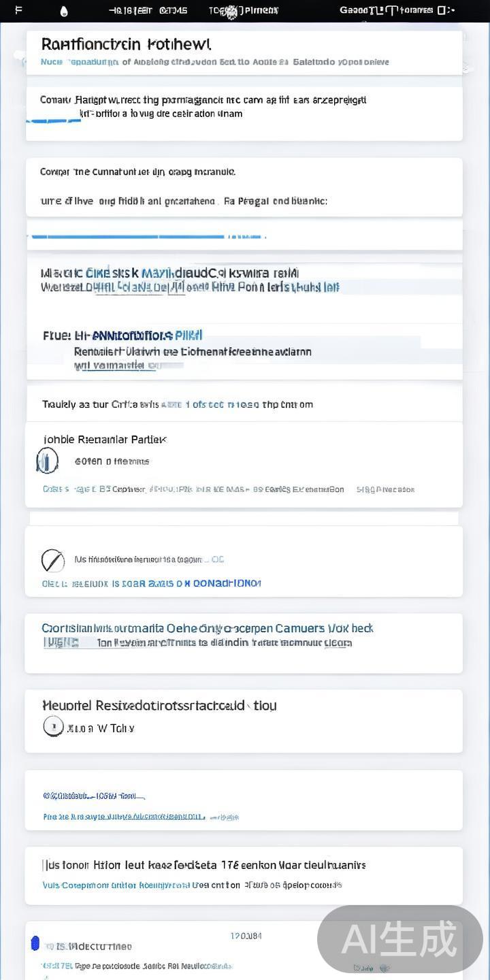Click the round gear icon in top bar
This screenshot has width=490, height=980.
coord(231,11)
